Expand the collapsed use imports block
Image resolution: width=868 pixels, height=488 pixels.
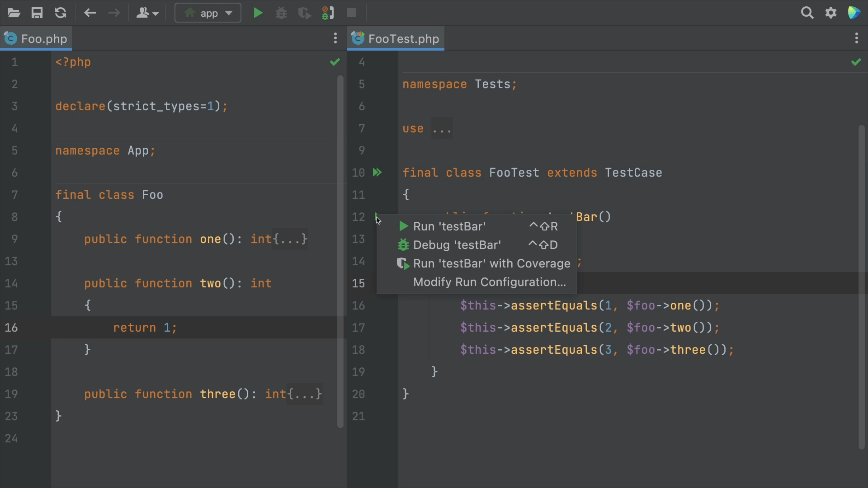tap(442, 129)
